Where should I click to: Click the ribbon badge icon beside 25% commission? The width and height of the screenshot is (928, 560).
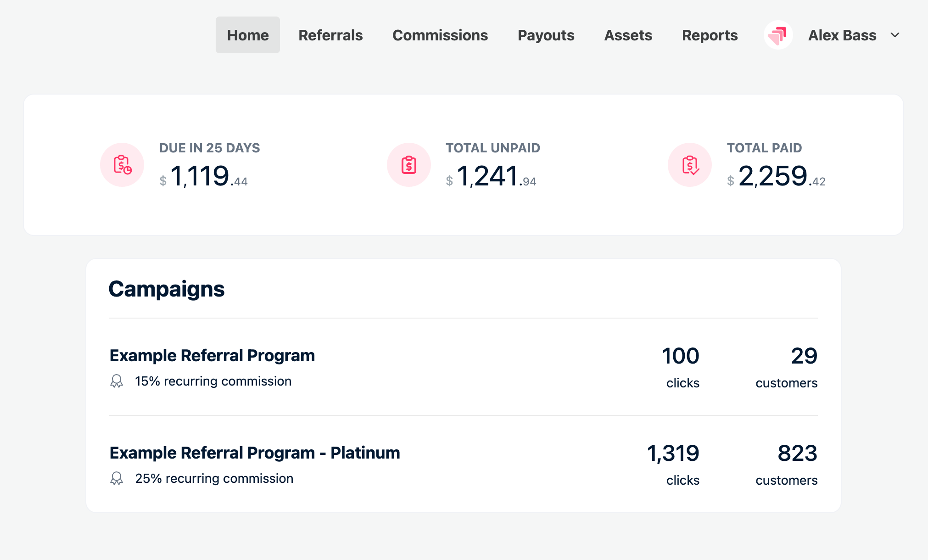click(117, 479)
